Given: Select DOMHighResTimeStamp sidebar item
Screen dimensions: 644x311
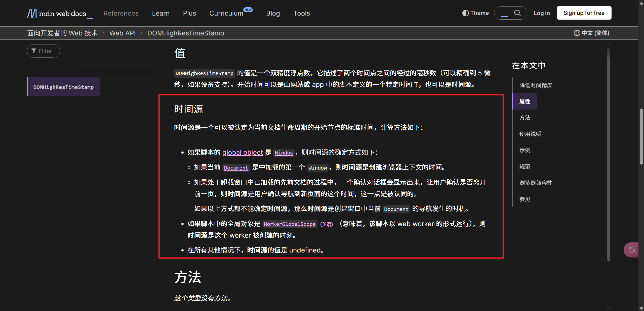Looking at the screenshot, I should point(63,87).
